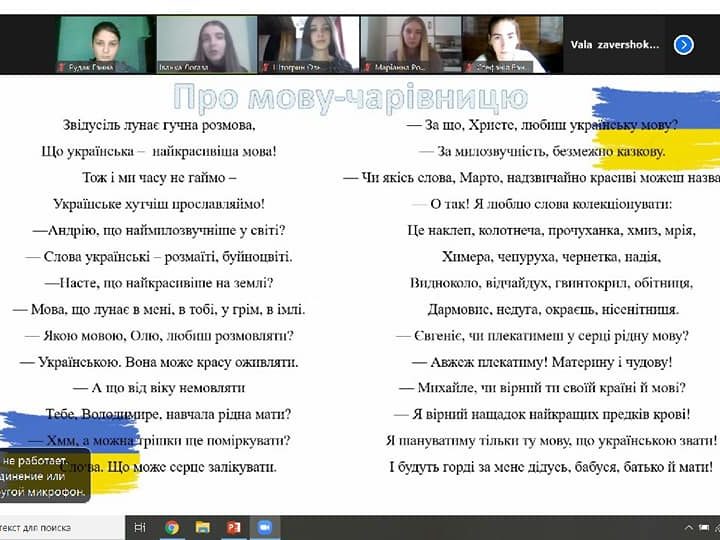The image size is (720, 540).
Task: Open File Explorer from the taskbar
Action: [203, 527]
